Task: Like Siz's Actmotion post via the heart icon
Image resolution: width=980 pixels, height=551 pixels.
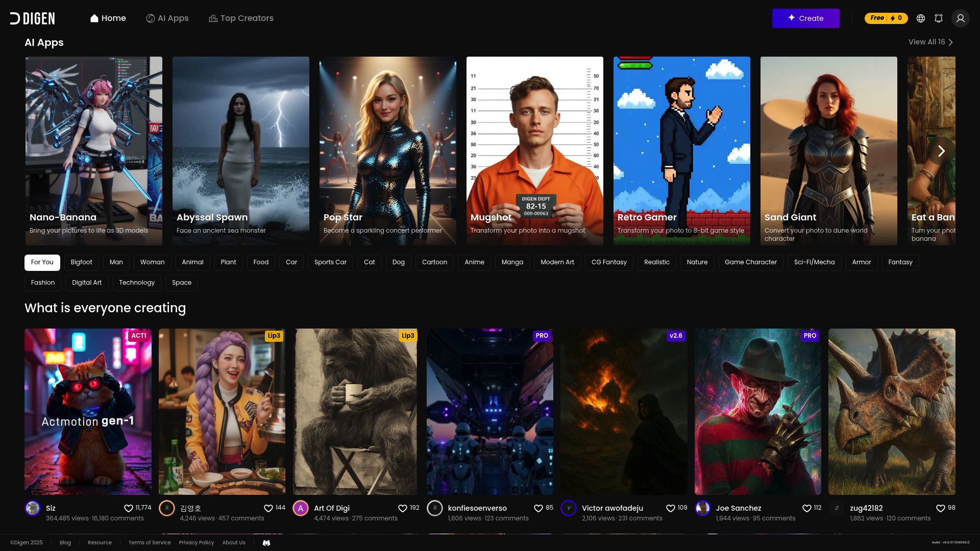Action: [x=129, y=508]
